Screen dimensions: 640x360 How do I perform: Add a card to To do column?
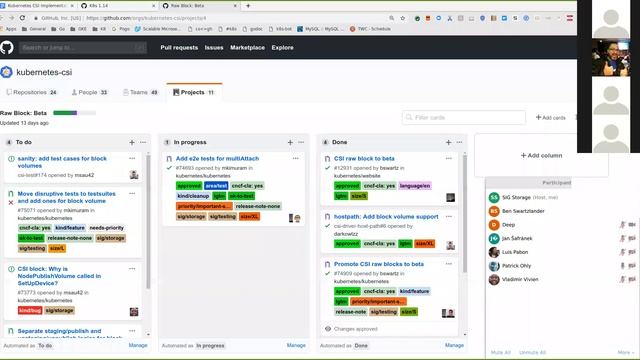click(132, 142)
